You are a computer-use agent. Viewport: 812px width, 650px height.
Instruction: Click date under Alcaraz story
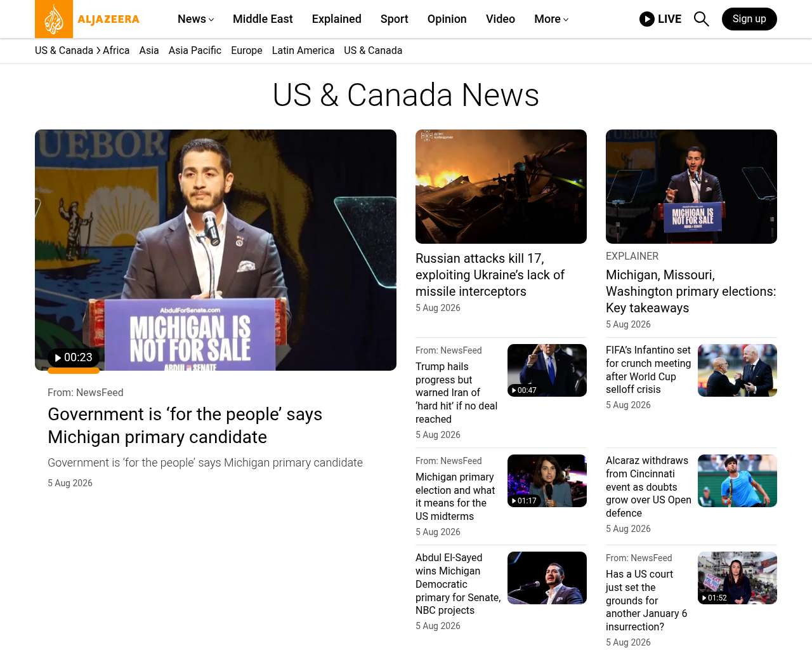[x=628, y=529]
